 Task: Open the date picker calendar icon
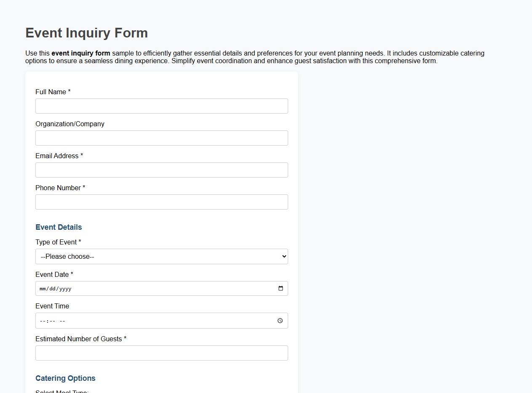pos(281,288)
